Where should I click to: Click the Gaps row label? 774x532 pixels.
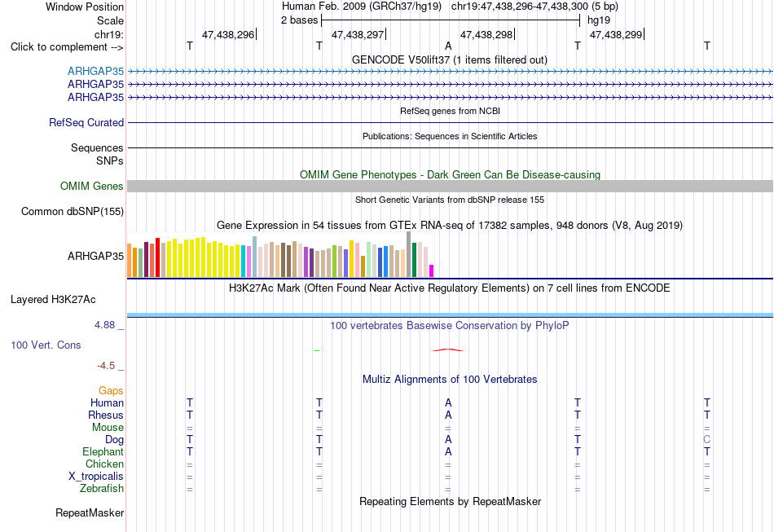[x=111, y=391]
